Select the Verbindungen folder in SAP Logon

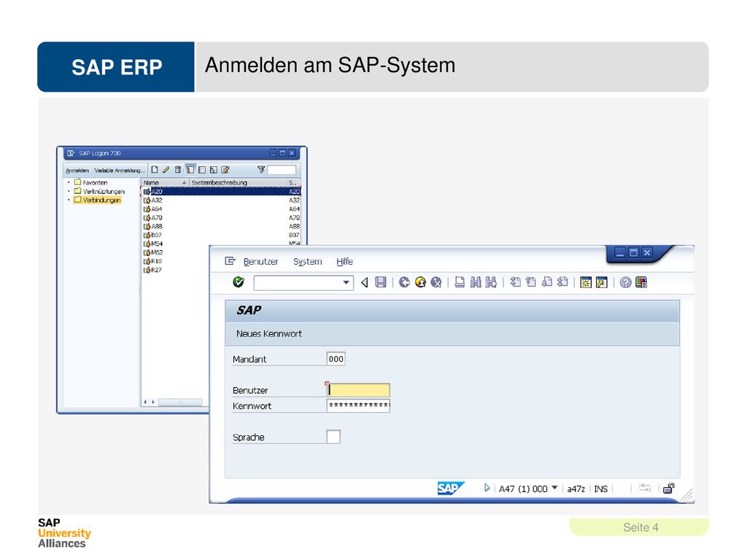click(98, 200)
